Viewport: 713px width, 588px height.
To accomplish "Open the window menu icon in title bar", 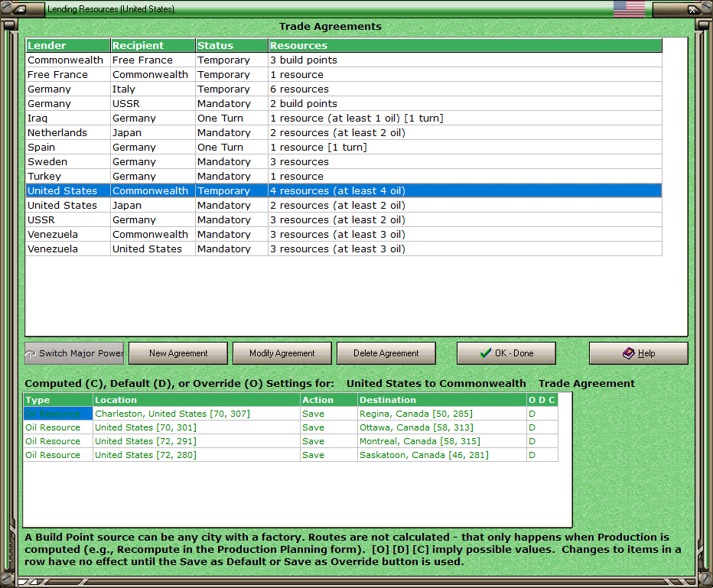I will pos(20,8).
